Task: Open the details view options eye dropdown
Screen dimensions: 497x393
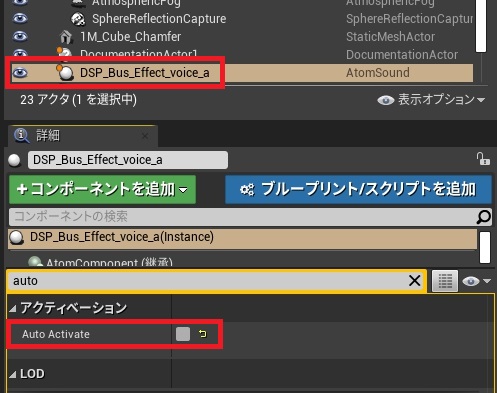Action: point(476,281)
